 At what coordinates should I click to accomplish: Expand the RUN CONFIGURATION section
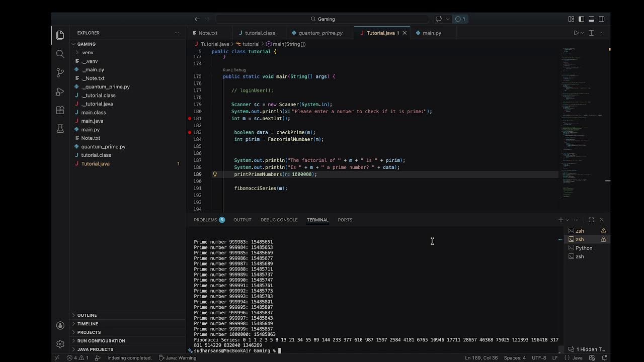click(128, 341)
